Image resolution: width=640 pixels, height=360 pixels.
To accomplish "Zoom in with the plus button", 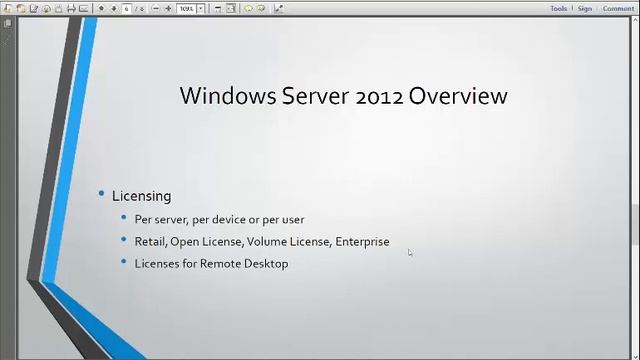I will coord(168,8).
